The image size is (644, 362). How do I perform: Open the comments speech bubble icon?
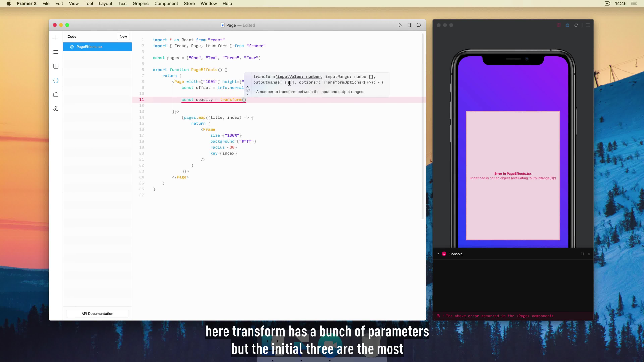pyautogui.click(x=419, y=25)
